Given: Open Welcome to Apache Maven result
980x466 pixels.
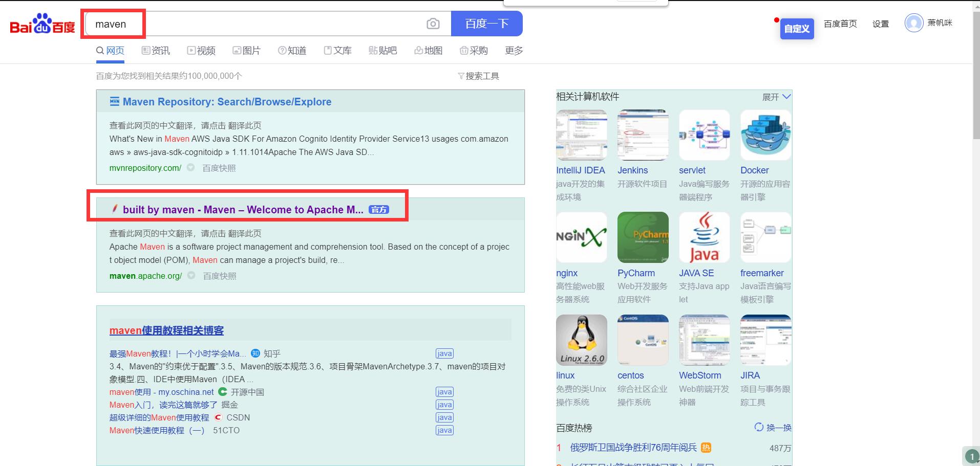Looking at the screenshot, I should pyautogui.click(x=243, y=210).
